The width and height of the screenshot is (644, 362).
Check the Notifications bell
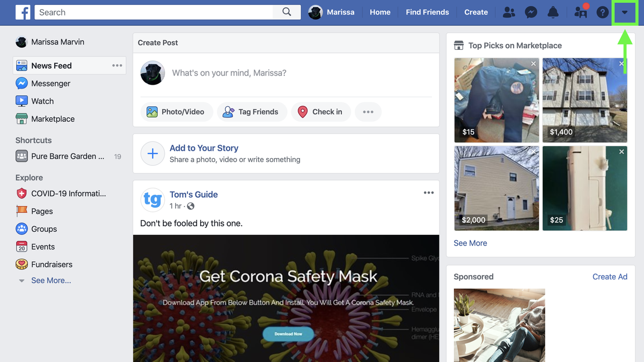pyautogui.click(x=553, y=12)
